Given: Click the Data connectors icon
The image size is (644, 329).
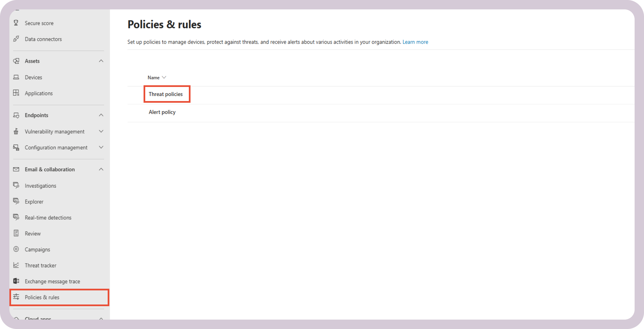Looking at the screenshot, I should coord(16,39).
